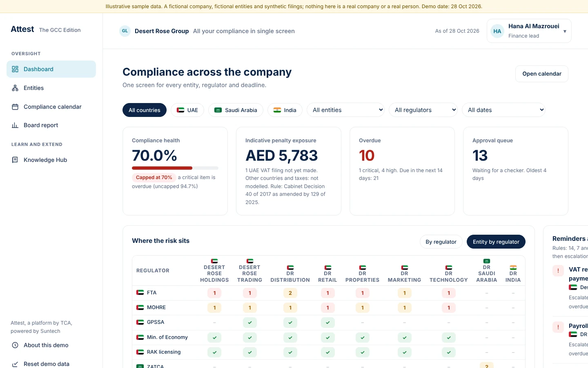Select the All countries filter chip

pos(145,110)
